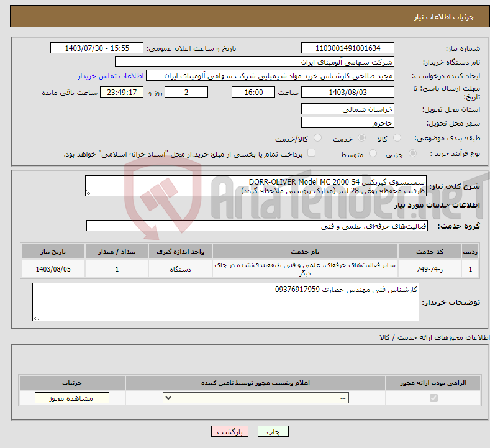The width and height of the screenshot is (490, 448).
Task: Click the مشاهده مجوز button
Action: tap(72, 398)
